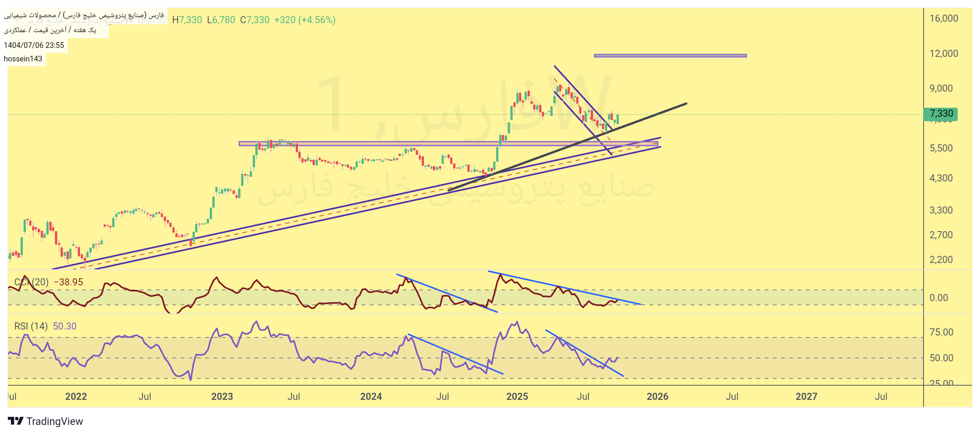Click the current price label 7,330
This screenshot has height=435, width=980.
pos(941,114)
